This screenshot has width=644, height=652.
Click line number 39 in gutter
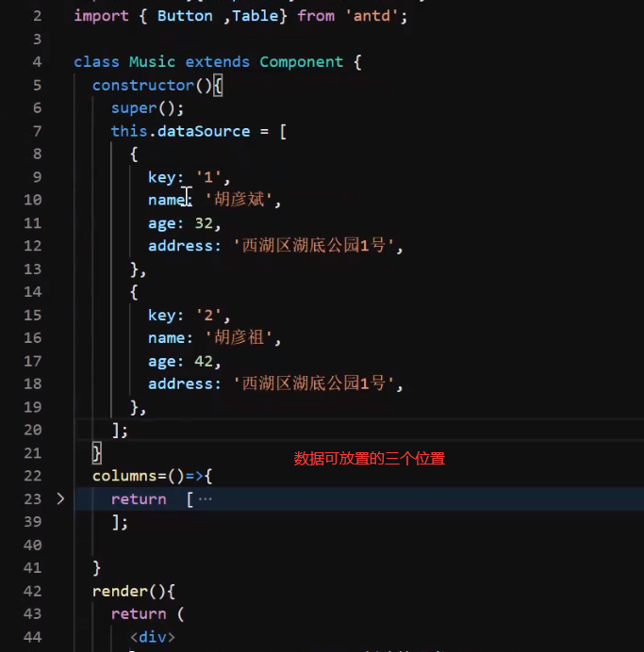pyautogui.click(x=33, y=522)
